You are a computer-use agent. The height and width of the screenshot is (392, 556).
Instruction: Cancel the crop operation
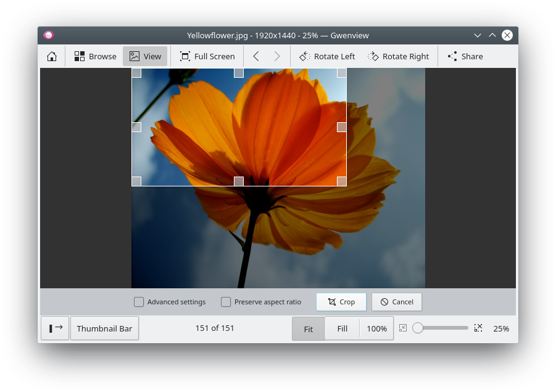point(397,302)
